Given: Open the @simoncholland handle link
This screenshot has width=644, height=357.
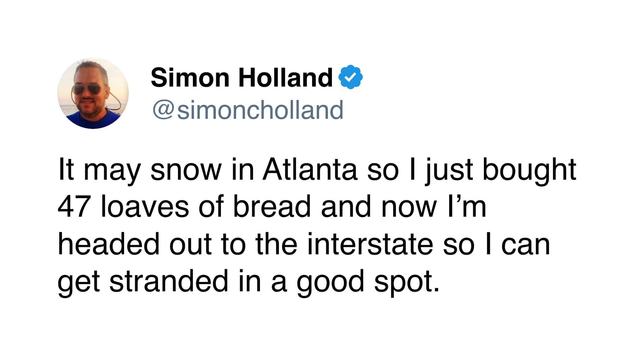Looking at the screenshot, I should [x=248, y=110].
